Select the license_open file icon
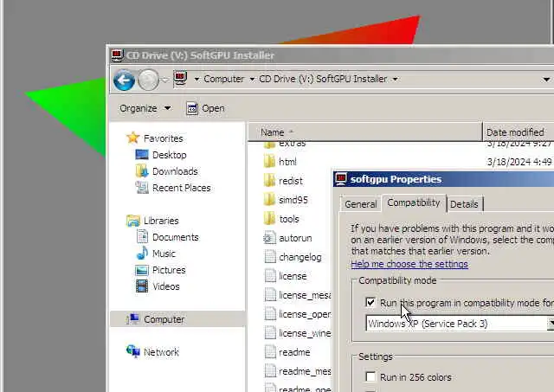The width and height of the screenshot is (554, 392). coord(270,314)
